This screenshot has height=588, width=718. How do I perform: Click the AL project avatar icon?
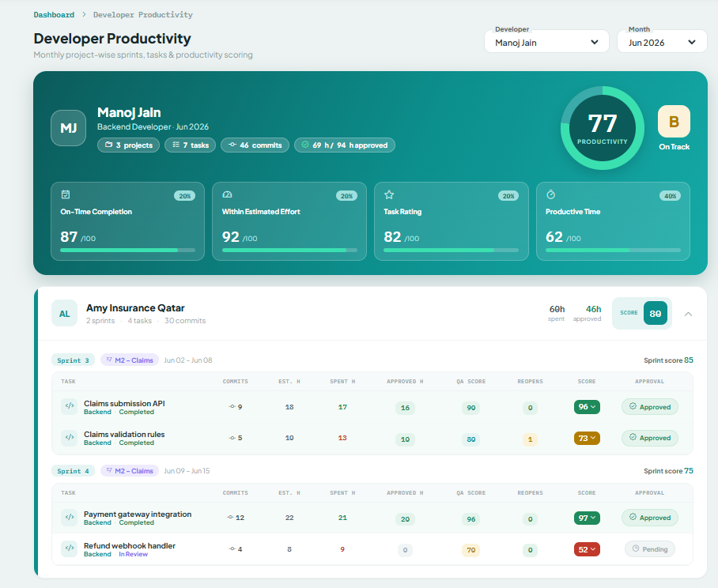65,314
